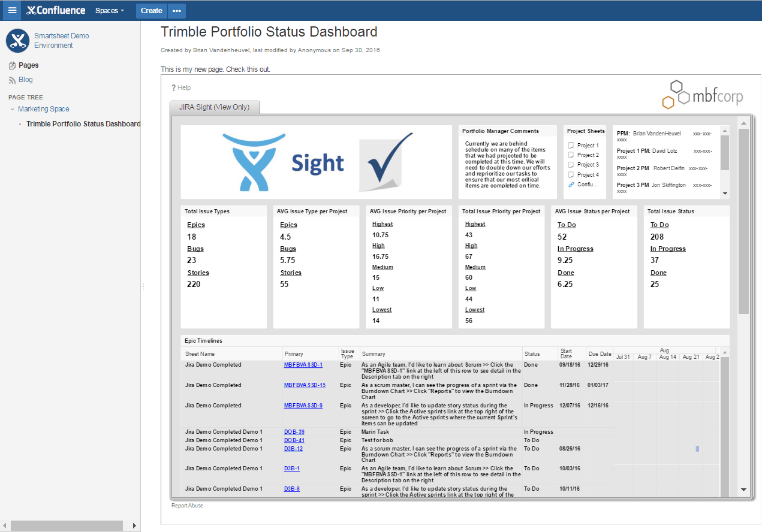Click the dashboard vertical scrollbar thumb
This screenshot has height=532, width=762.
[x=743, y=220]
